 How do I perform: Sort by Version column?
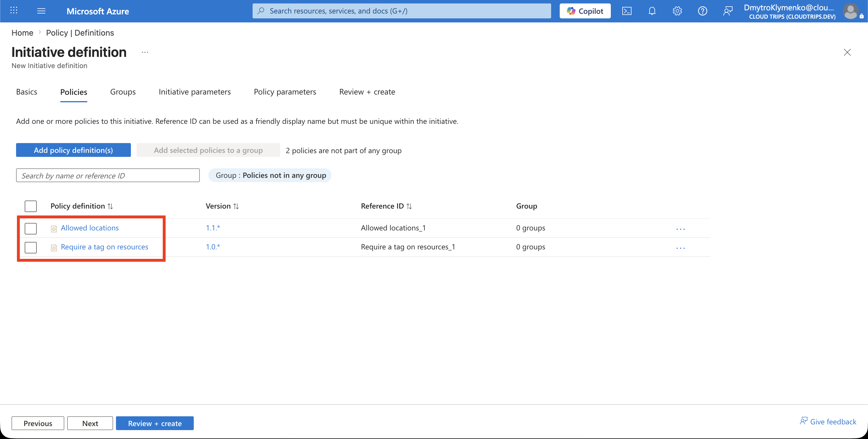[222, 206]
